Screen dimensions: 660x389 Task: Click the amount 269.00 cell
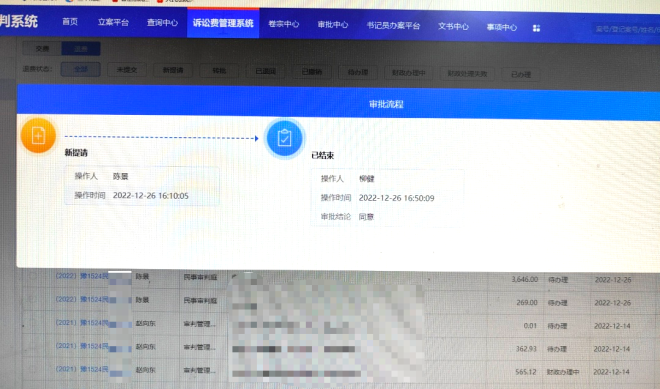coord(527,302)
